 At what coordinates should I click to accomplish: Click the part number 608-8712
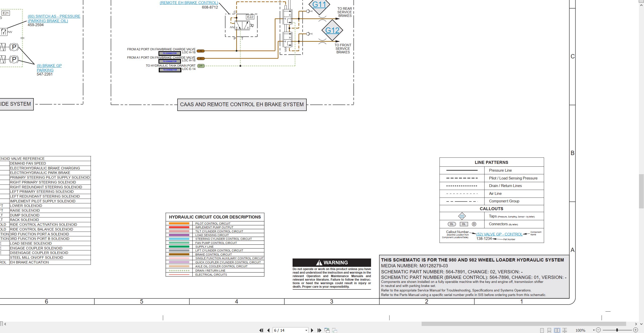210,7
